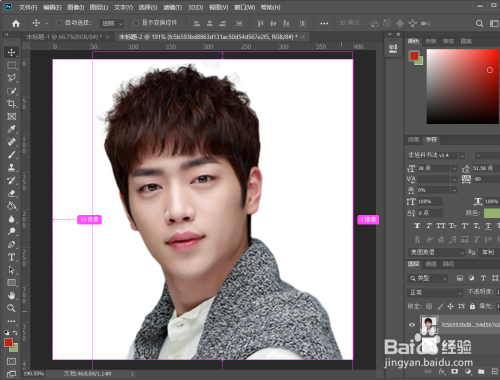Click the text color swatch in Character panel
The image size is (500, 380).
coord(492,213)
